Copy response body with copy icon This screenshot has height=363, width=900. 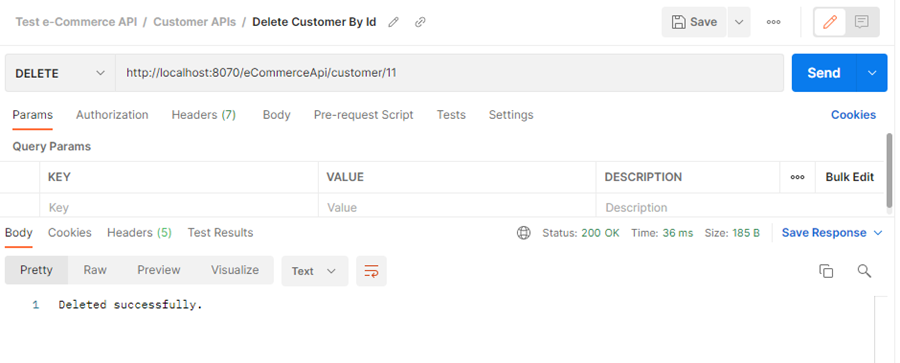[x=826, y=271]
